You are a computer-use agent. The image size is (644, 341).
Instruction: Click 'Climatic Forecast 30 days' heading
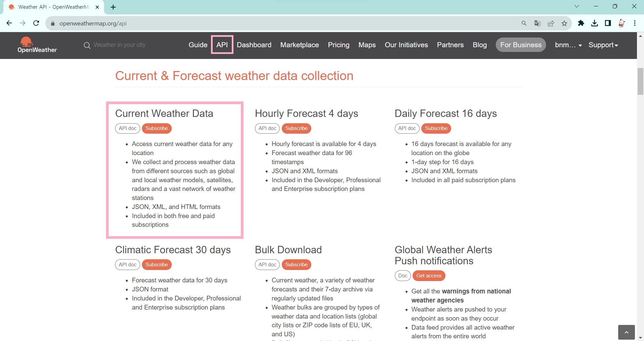pyautogui.click(x=173, y=250)
